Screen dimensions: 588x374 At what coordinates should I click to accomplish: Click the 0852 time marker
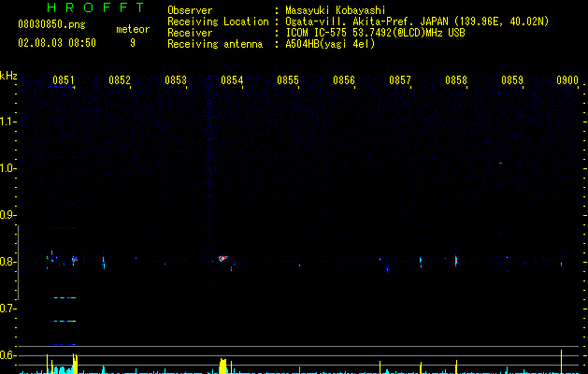(120, 79)
